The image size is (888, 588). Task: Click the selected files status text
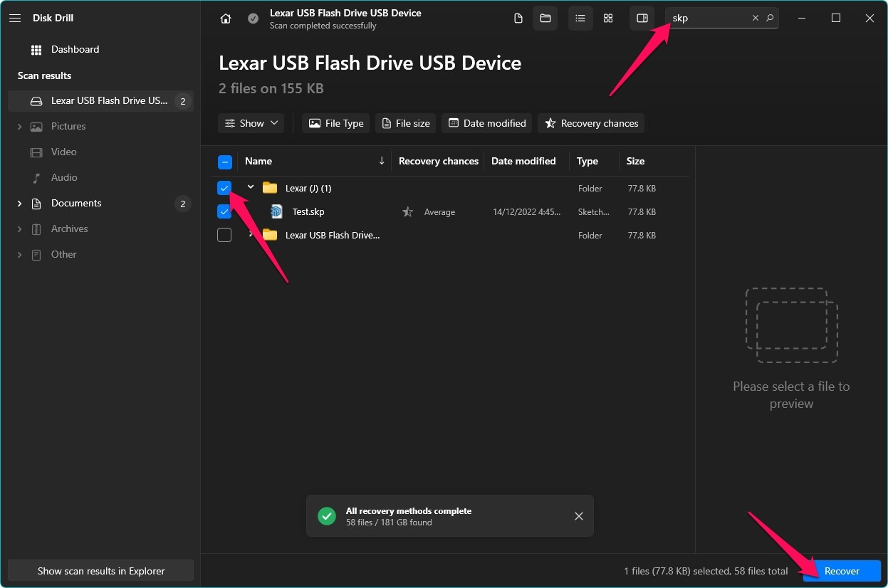pos(706,571)
